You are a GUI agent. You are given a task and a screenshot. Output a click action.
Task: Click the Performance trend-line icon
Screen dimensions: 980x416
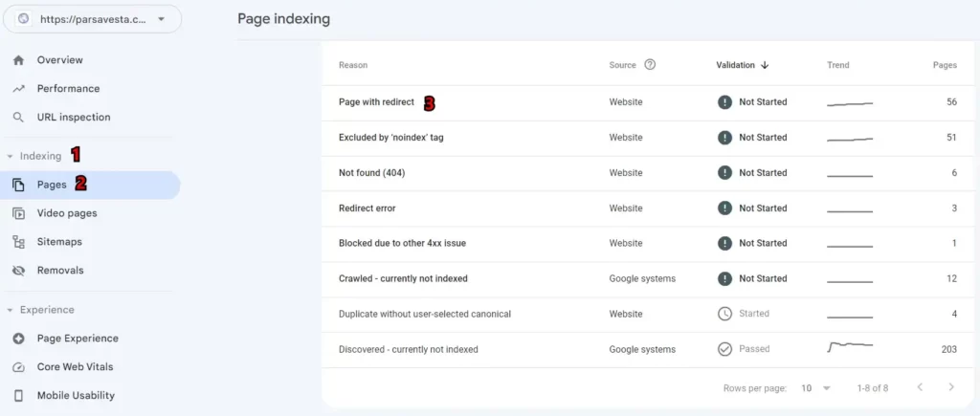click(x=19, y=89)
